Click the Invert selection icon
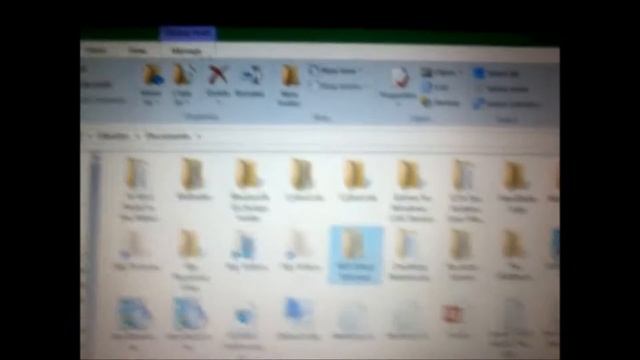The image size is (640, 360). pyautogui.click(x=479, y=104)
